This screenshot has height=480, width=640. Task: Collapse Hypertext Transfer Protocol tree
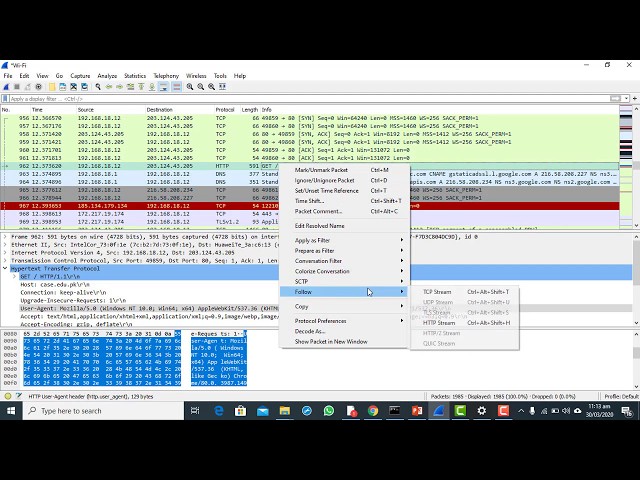coord(5,269)
